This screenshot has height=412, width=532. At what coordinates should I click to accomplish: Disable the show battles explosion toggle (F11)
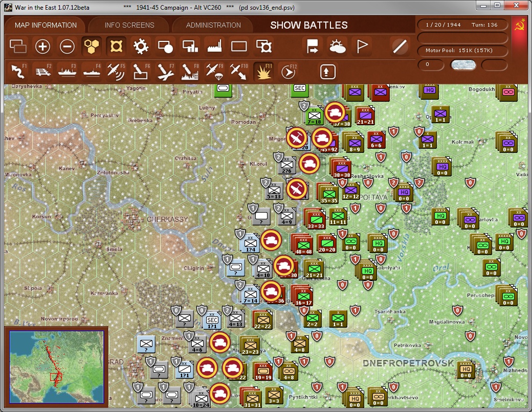[x=264, y=71]
